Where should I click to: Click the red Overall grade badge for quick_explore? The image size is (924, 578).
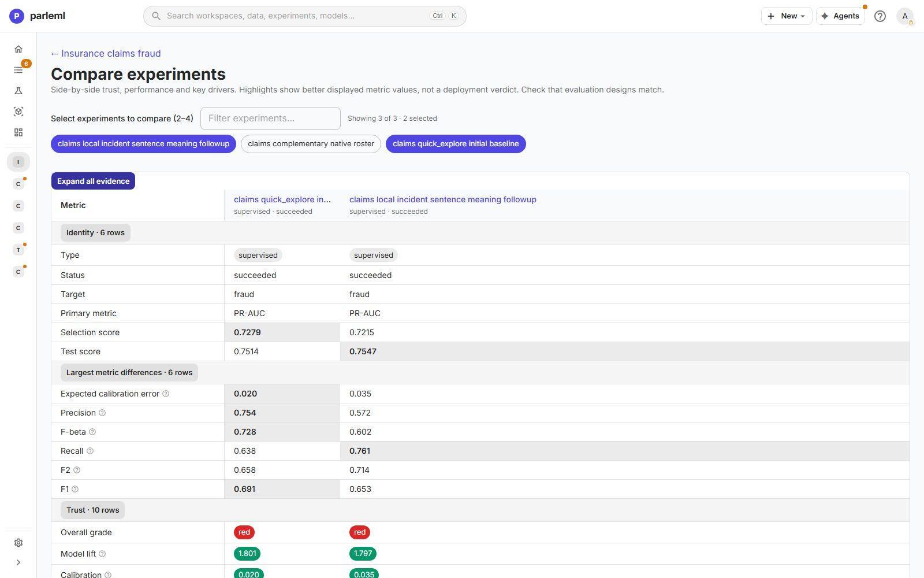[x=244, y=532]
